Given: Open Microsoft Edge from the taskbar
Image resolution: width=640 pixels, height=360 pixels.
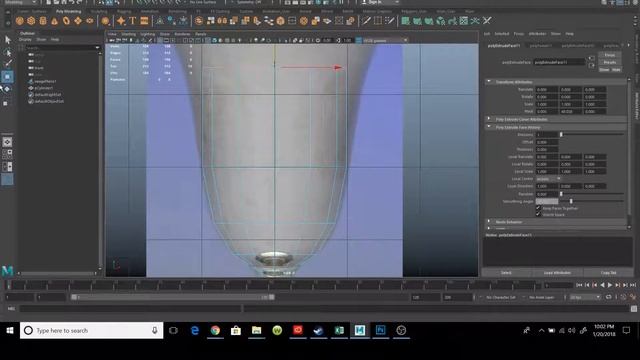Looking at the screenshot, I should [x=195, y=330].
